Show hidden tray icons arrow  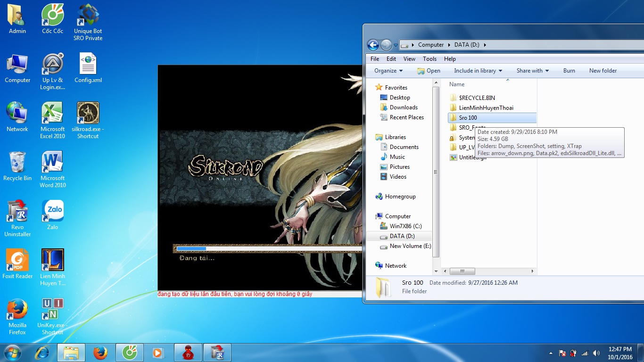[x=551, y=353]
